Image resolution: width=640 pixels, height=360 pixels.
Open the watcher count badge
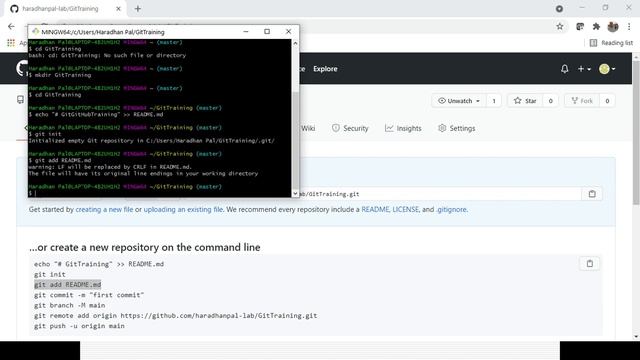click(494, 101)
